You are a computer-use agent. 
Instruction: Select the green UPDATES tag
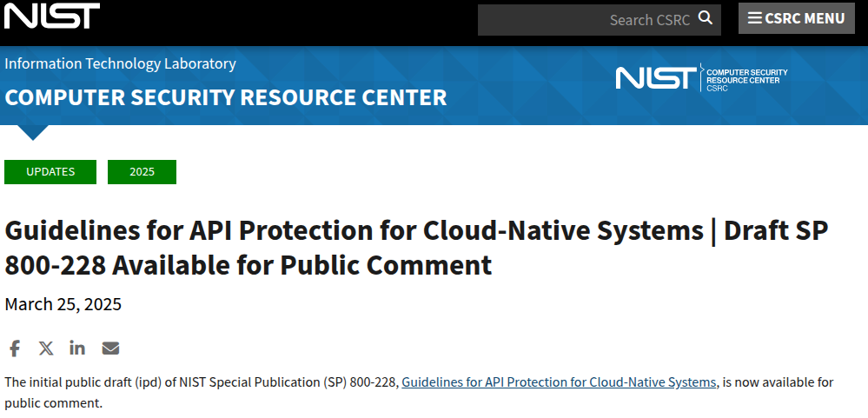point(50,171)
